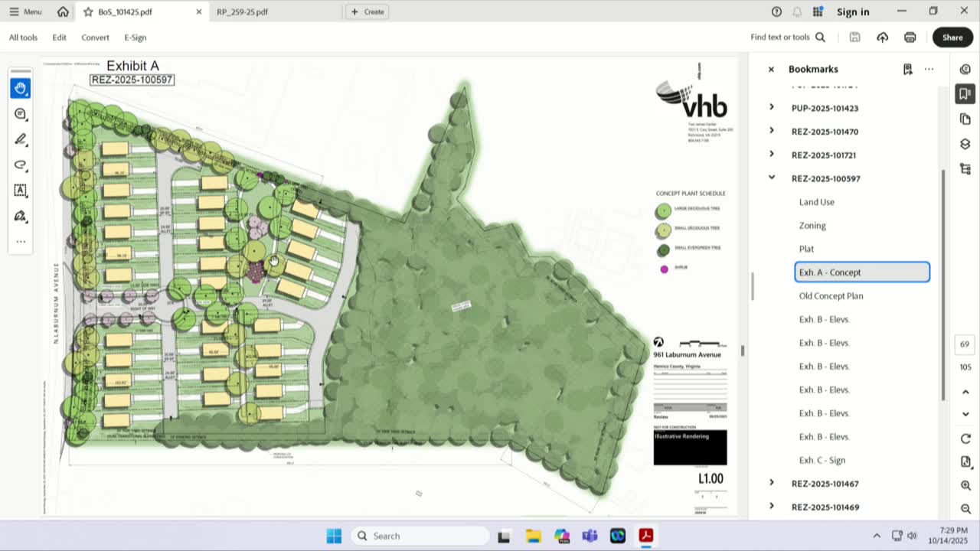The image size is (980, 551).
Task: Close the Bookmarks panel with the X
Action: pyautogui.click(x=771, y=69)
